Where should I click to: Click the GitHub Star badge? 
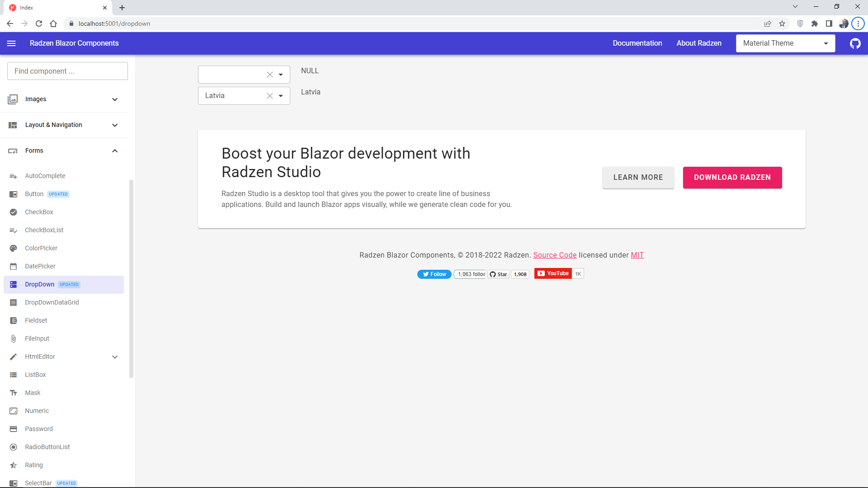click(498, 274)
